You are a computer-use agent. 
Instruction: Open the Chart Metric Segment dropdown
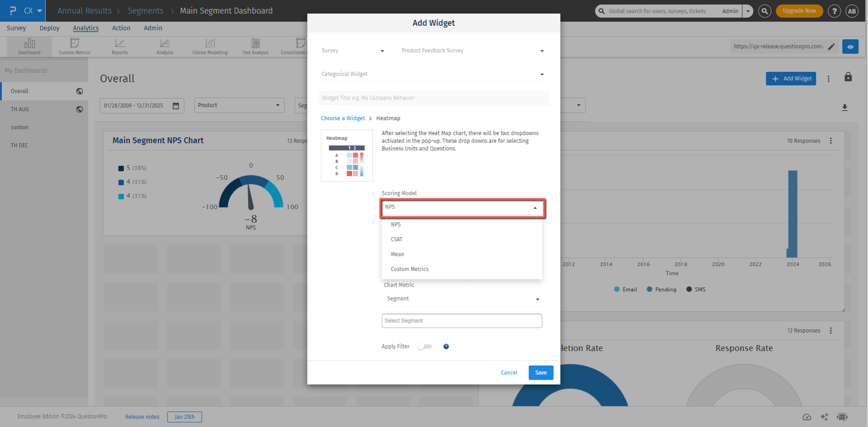pos(462,299)
